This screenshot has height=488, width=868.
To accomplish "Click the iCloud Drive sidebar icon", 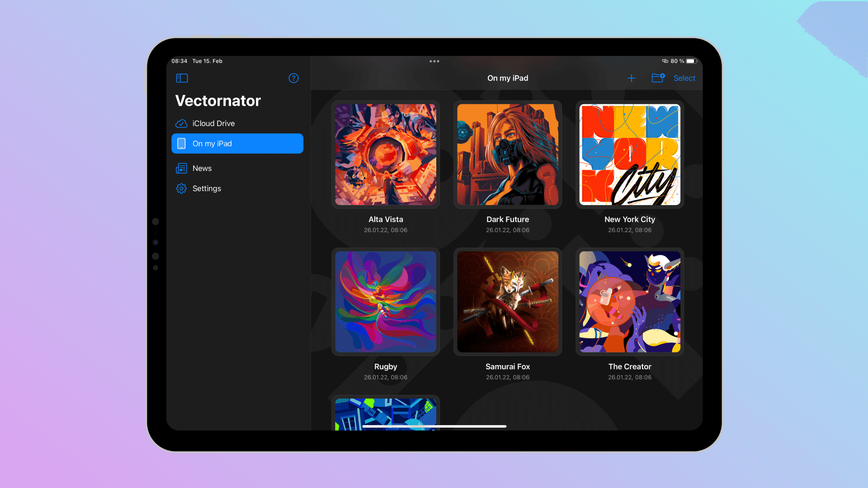I will point(181,123).
